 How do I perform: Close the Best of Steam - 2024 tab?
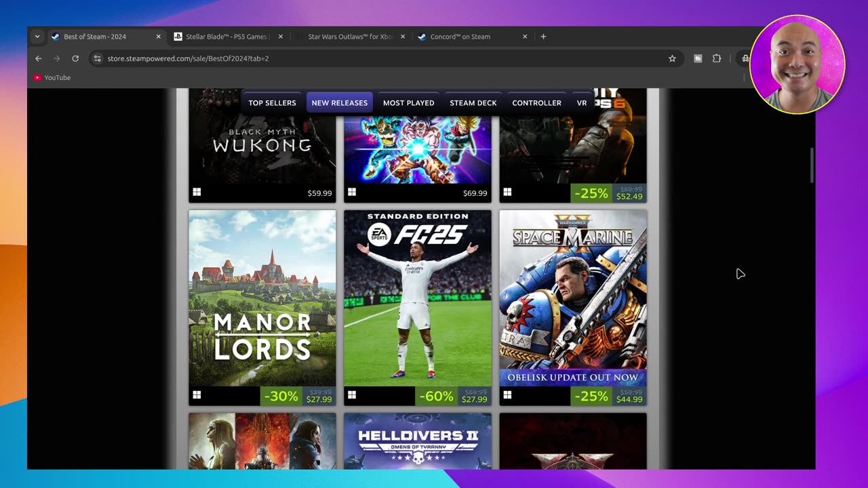pos(159,37)
